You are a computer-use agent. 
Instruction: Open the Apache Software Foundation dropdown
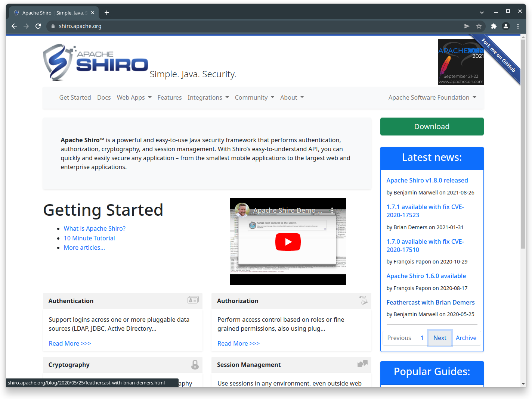(432, 97)
